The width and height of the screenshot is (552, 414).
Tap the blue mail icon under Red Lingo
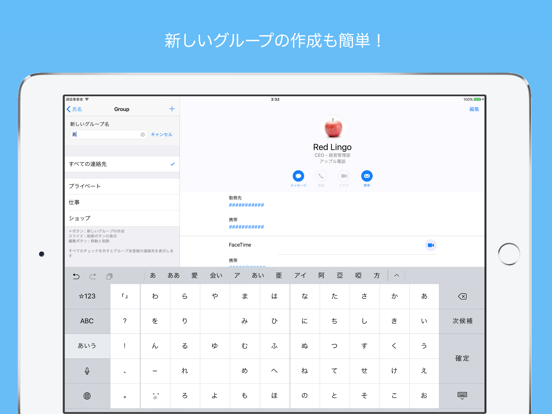pos(367,176)
